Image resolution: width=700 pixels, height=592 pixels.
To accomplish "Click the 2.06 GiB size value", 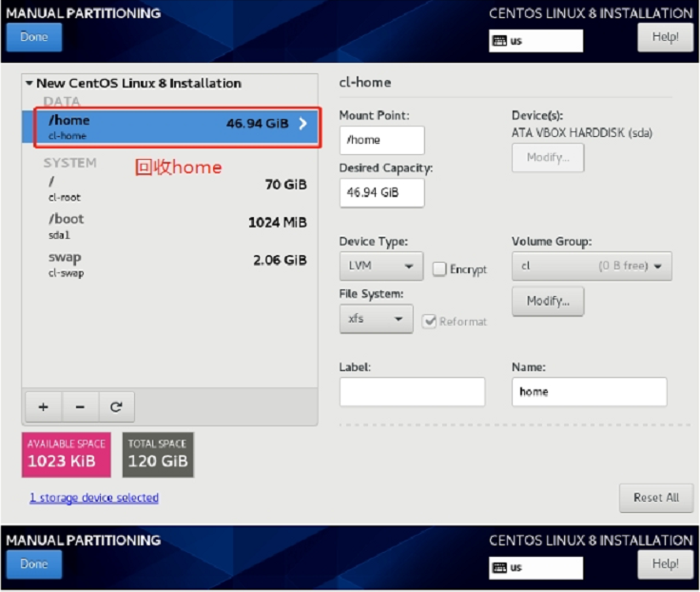I will 280,260.
